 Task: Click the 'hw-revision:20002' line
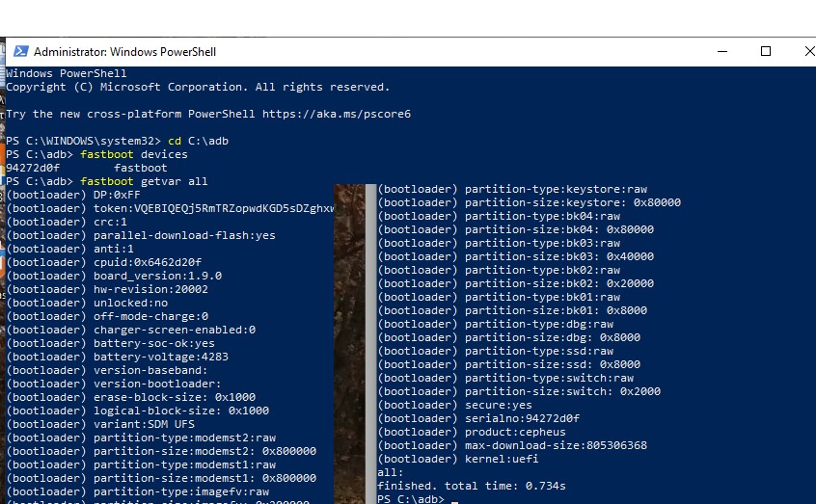pos(107,290)
